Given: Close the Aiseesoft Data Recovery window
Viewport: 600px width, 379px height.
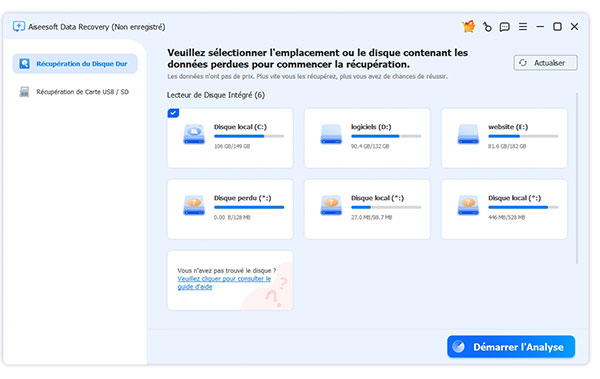Looking at the screenshot, I should pyautogui.click(x=574, y=26).
